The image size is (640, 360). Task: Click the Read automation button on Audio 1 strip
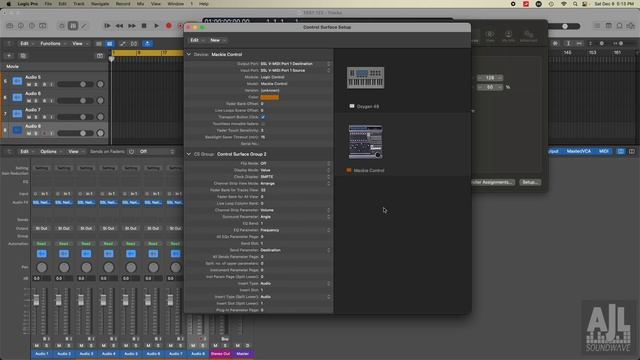click(41, 244)
